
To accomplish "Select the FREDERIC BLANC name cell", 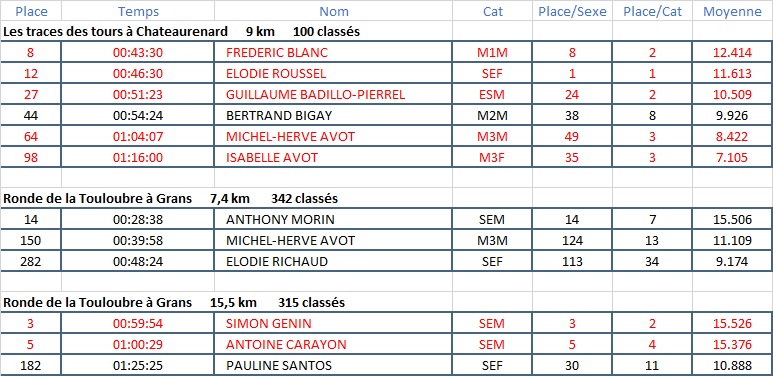I will (334, 53).
